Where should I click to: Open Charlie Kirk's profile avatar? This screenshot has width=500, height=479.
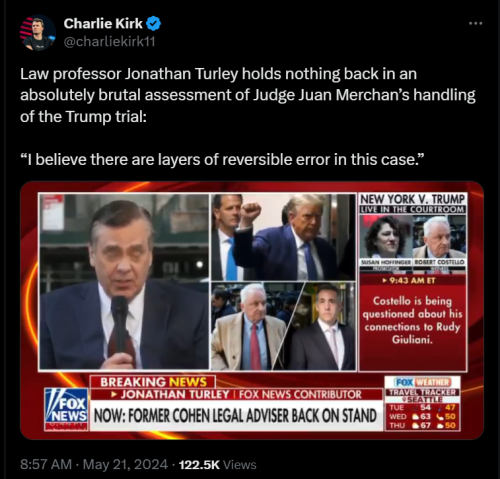(38, 33)
